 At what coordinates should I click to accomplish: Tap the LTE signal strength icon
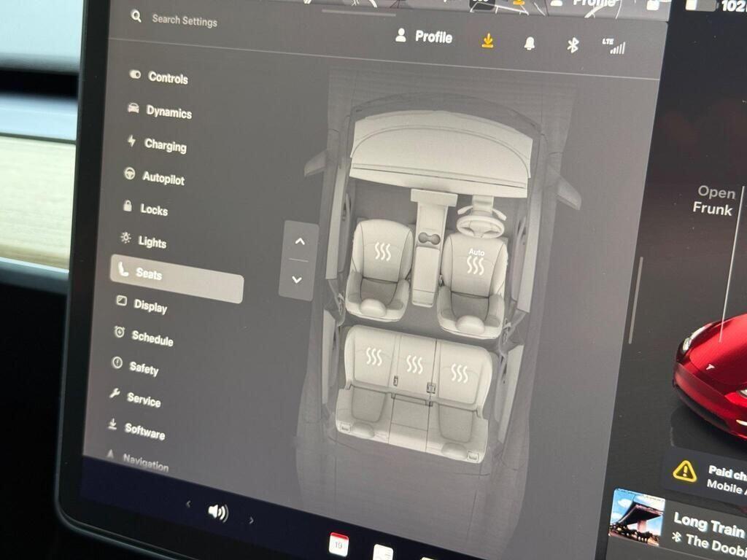pos(614,47)
